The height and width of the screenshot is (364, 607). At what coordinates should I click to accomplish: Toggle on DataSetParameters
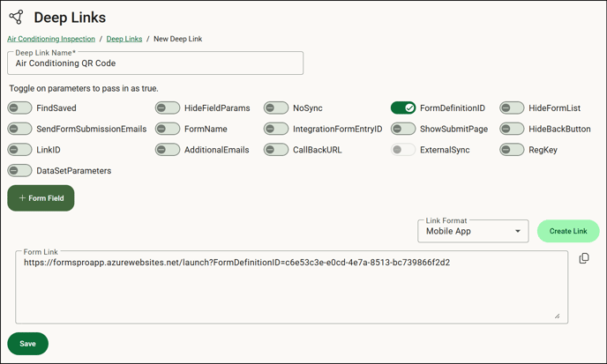pyautogui.click(x=19, y=171)
